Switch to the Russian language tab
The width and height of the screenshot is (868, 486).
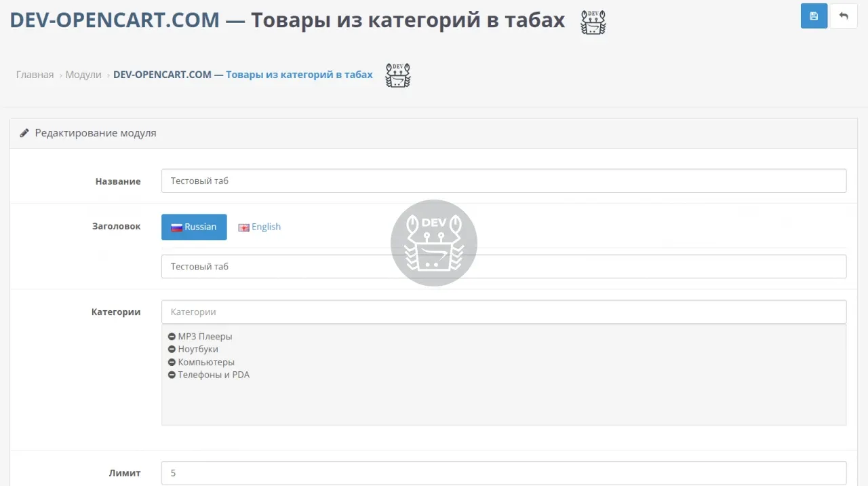(194, 227)
